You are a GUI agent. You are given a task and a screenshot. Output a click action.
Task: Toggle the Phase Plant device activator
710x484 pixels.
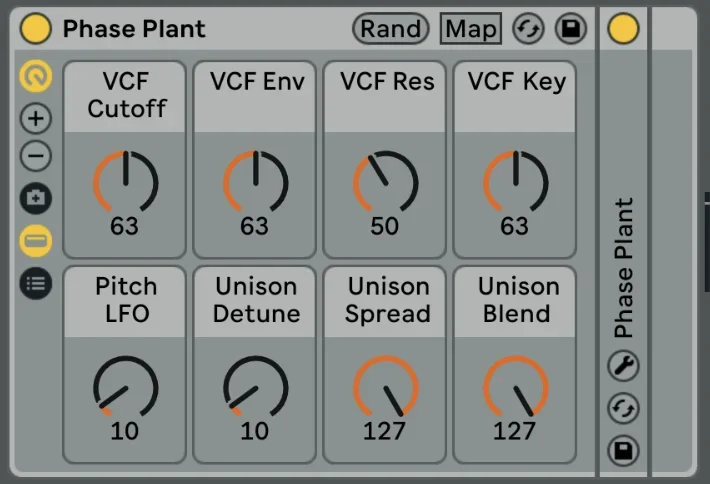pos(624,28)
